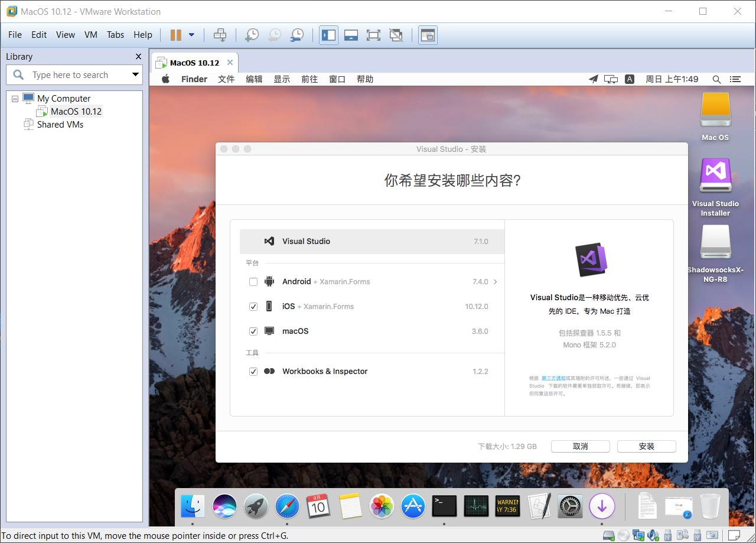Uncheck the macOS platform checkbox
756x543 pixels.
click(x=253, y=331)
